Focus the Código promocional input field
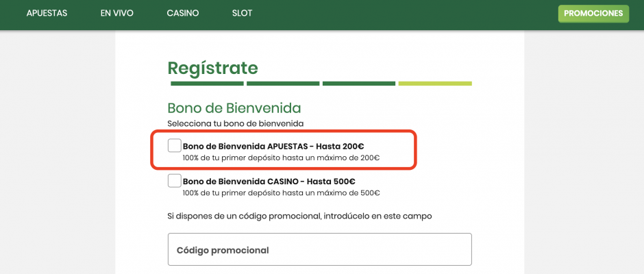 pos(320,249)
